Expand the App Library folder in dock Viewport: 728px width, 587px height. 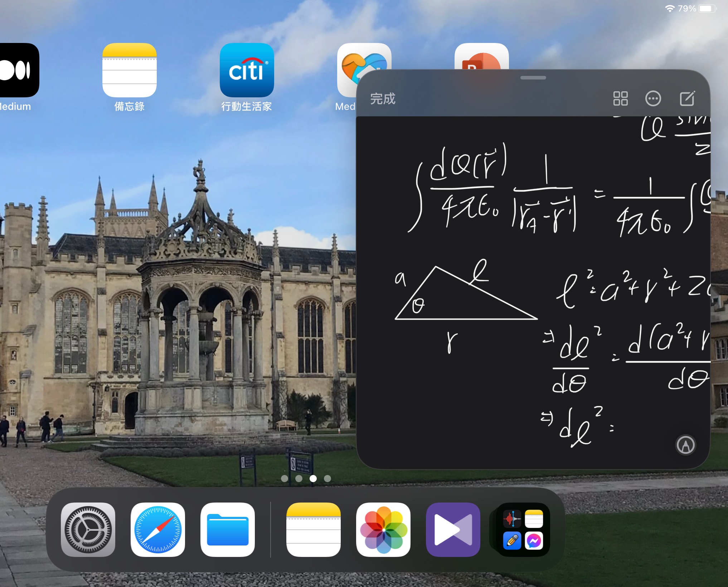[523, 529]
